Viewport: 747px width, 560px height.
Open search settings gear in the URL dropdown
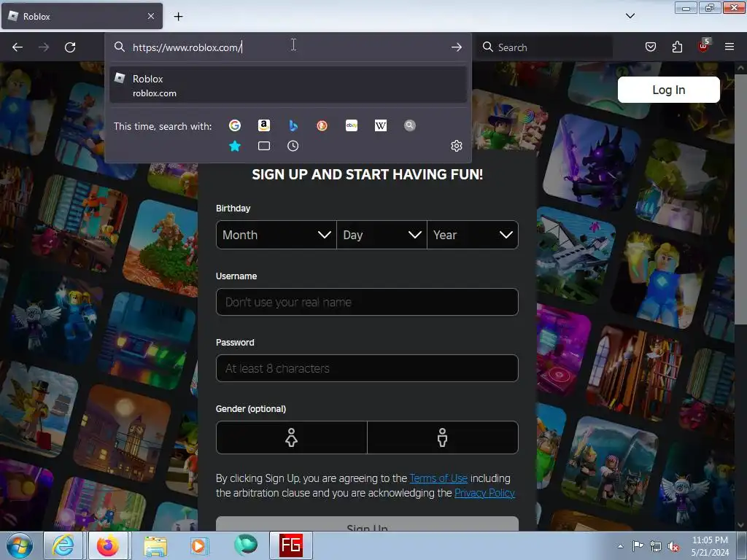[457, 146]
